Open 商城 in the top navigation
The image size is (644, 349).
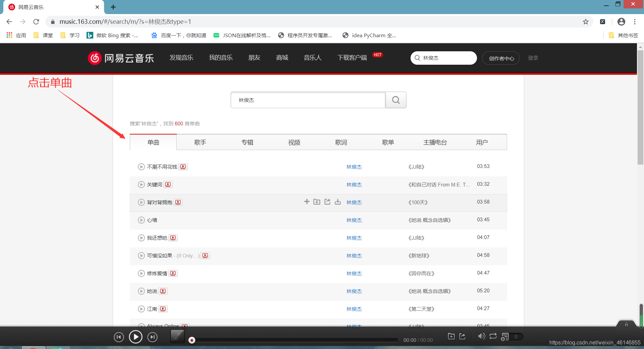click(x=282, y=58)
